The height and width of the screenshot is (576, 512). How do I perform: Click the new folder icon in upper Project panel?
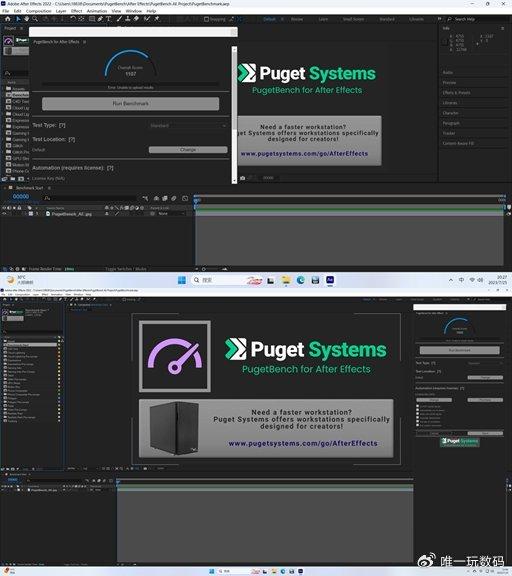[x=12, y=179]
